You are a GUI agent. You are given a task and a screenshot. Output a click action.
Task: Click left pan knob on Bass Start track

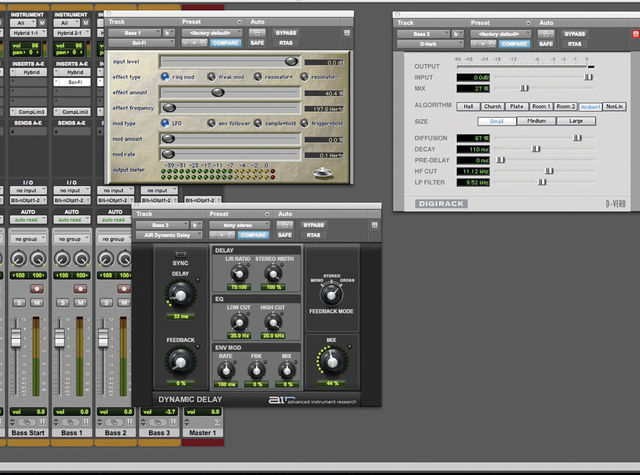[18, 259]
